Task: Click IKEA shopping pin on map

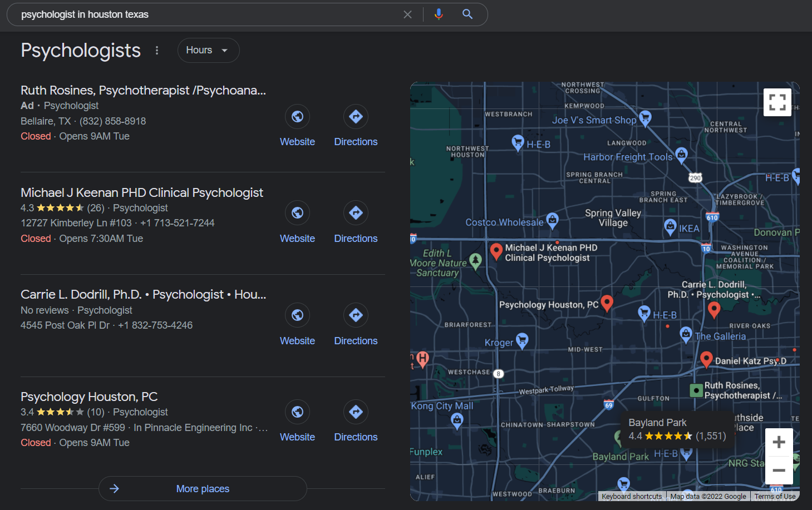Action: click(670, 227)
